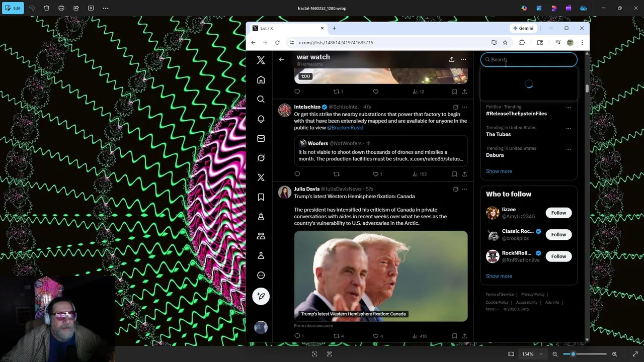This screenshot has height=362, width=644.
Task: Share the image from Photos toolbar
Action: coord(76,8)
